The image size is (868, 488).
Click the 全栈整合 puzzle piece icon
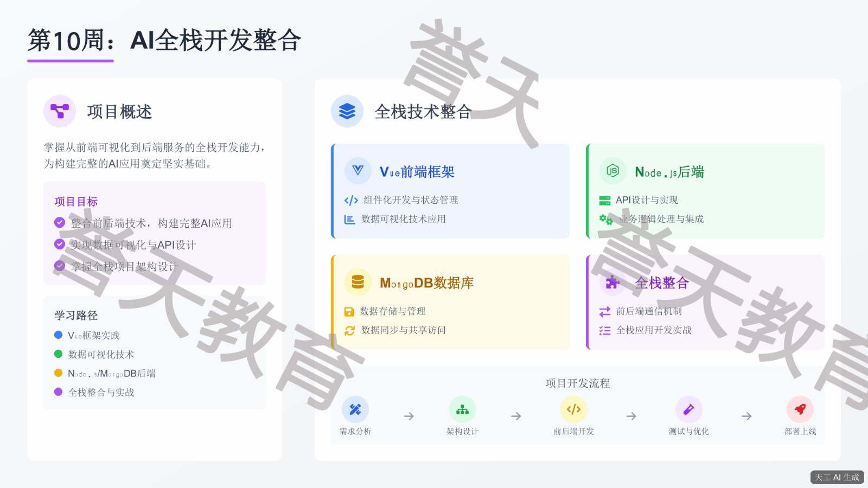click(x=612, y=282)
